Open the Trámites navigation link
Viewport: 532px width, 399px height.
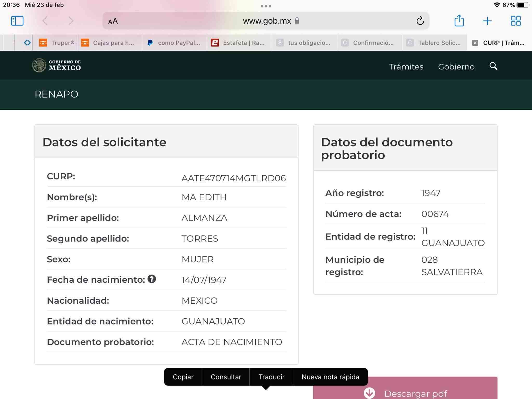[406, 67]
